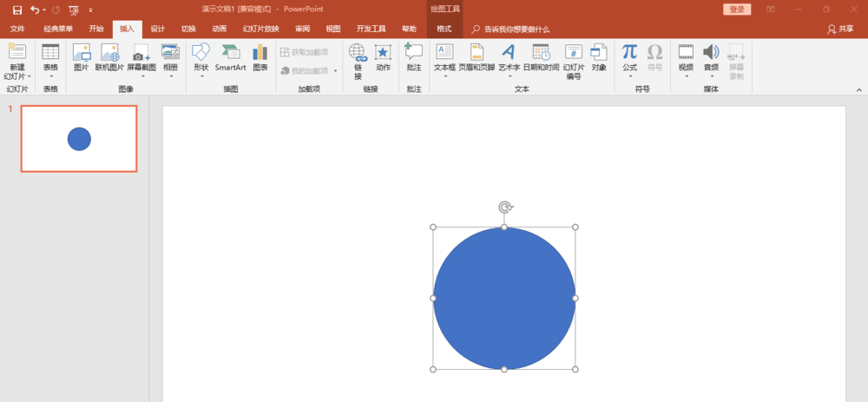Click the 登录 sign-in button
The height and width of the screenshot is (402, 868).
coord(737,10)
